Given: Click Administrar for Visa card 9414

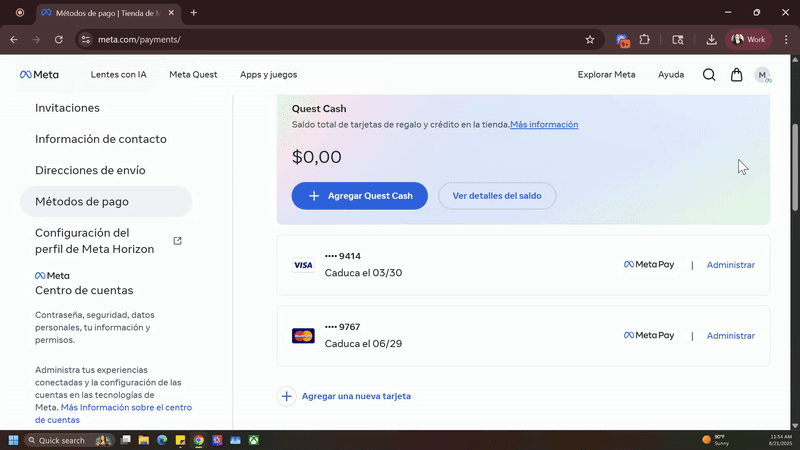Looking at the screenshot, I should coord(730,265).
